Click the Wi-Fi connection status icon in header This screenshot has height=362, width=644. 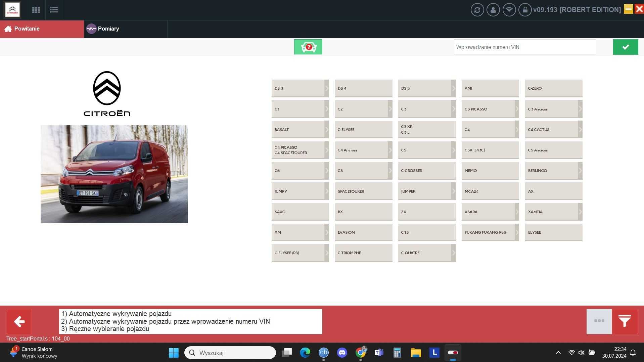(x=509, y=10)
